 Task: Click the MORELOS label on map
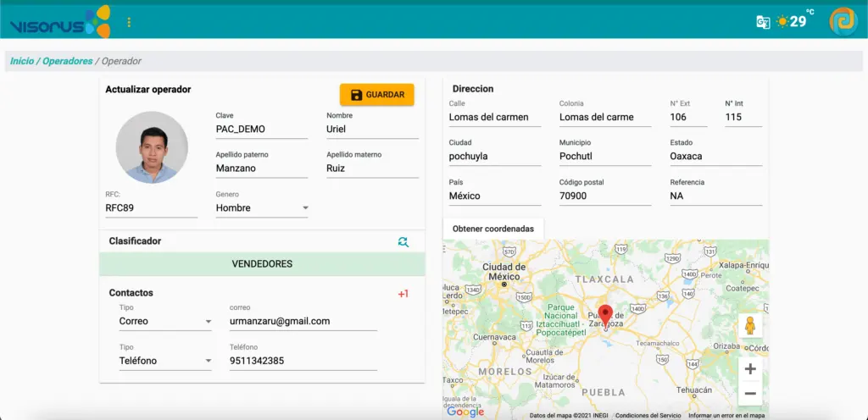tap(505, 372)
